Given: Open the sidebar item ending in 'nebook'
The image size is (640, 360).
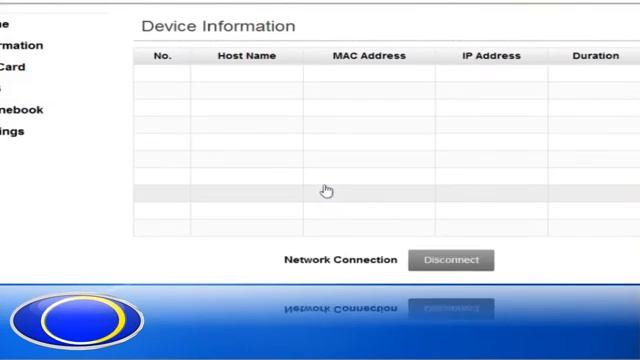Looking at the screenshot, I should coord(21,110).
